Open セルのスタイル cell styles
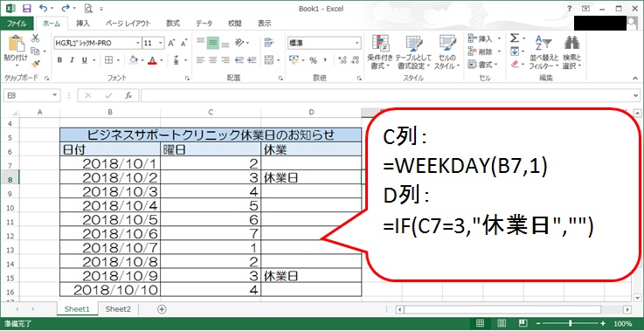 tap(447, 52)
